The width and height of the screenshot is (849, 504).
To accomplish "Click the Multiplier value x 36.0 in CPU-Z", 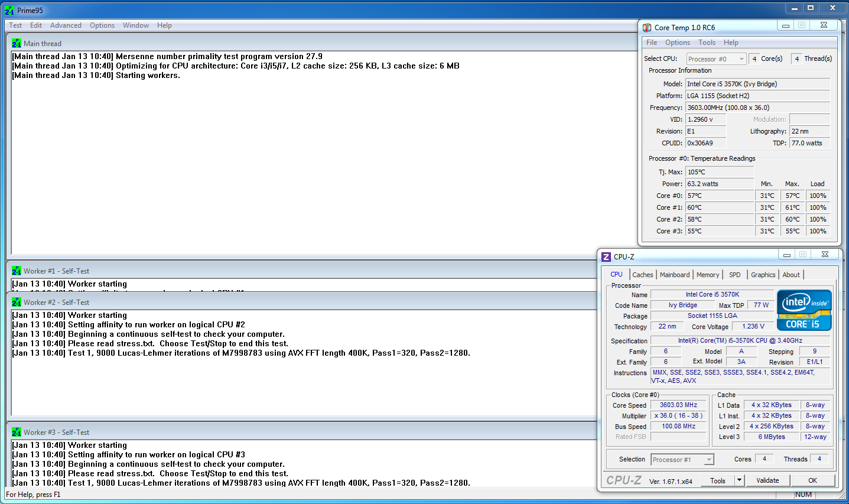I will click(679, 416).
